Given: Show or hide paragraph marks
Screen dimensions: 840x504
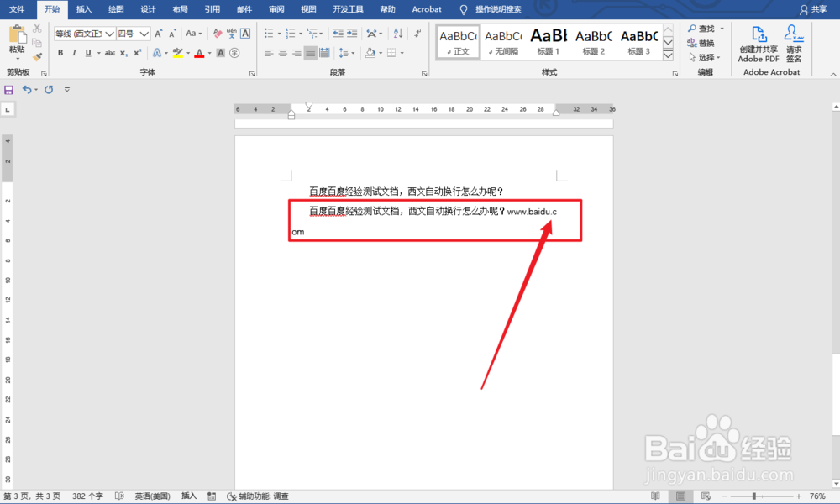Looking at the screenshot, I should tap(417, 34).
